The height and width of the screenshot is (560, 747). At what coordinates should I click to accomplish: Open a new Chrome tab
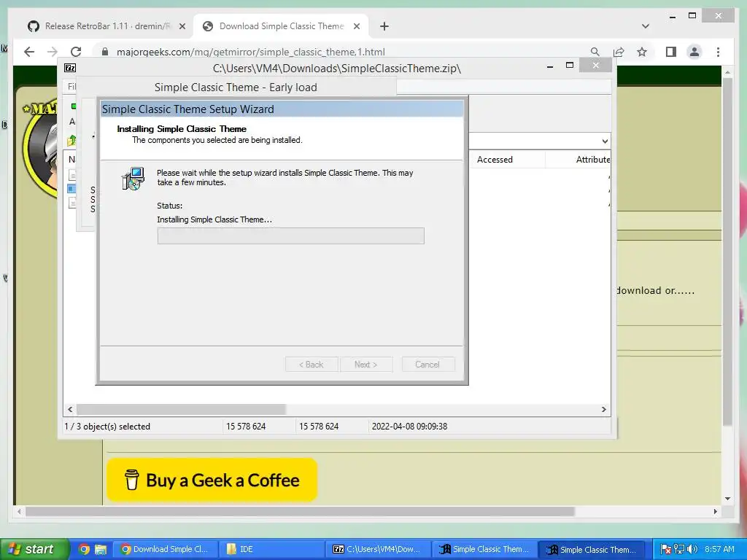tap(384, 26)
